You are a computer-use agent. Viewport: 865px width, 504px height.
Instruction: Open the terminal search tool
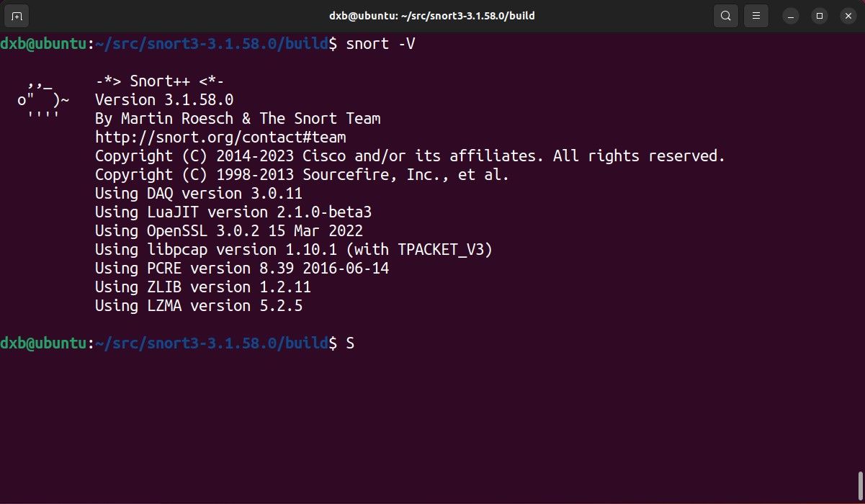(x=726, y=15)
